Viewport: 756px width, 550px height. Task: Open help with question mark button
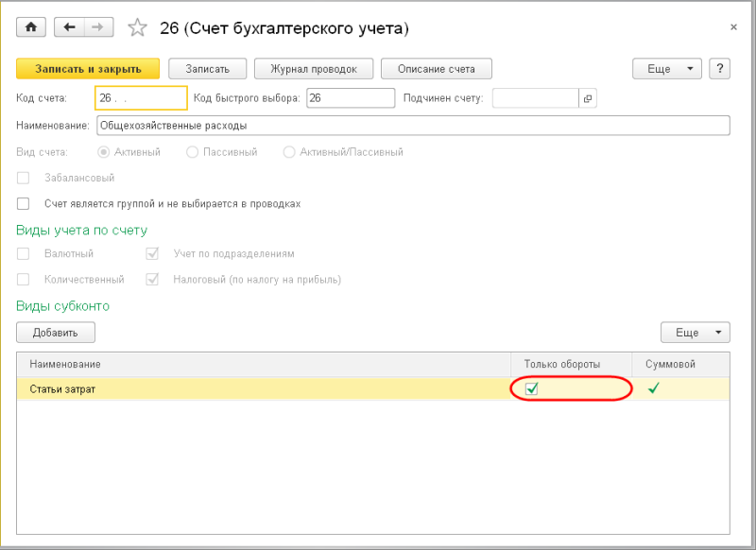pyautogui.click(x=720, y=69)
